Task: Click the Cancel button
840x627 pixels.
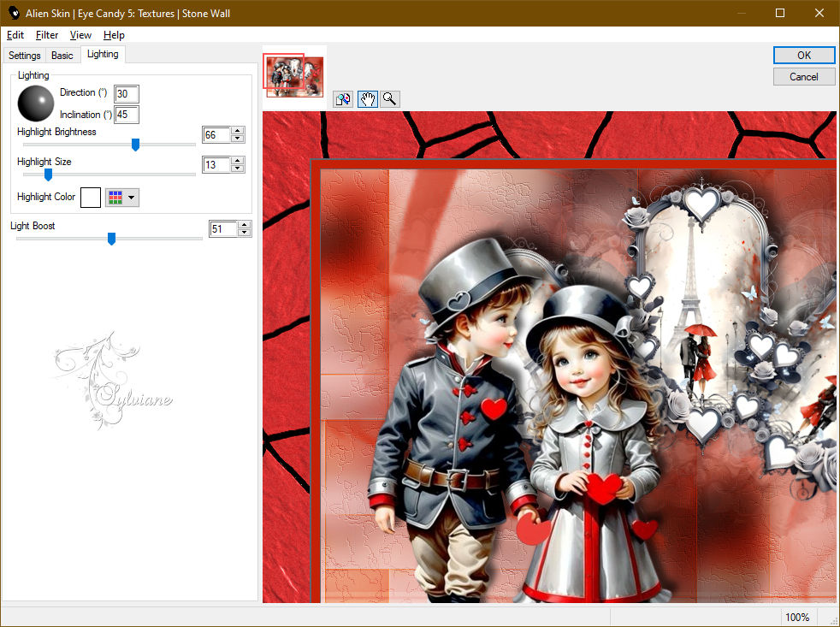Action: click(803, 77)
